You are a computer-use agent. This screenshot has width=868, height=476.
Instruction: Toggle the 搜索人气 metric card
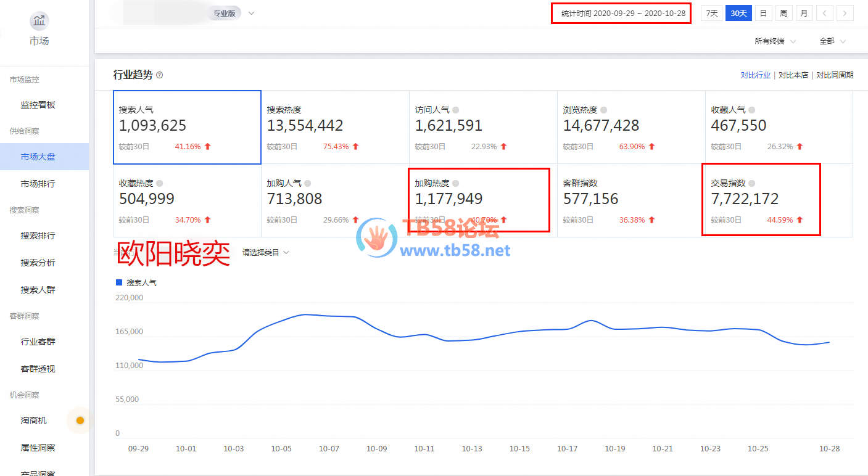point(187,127)
